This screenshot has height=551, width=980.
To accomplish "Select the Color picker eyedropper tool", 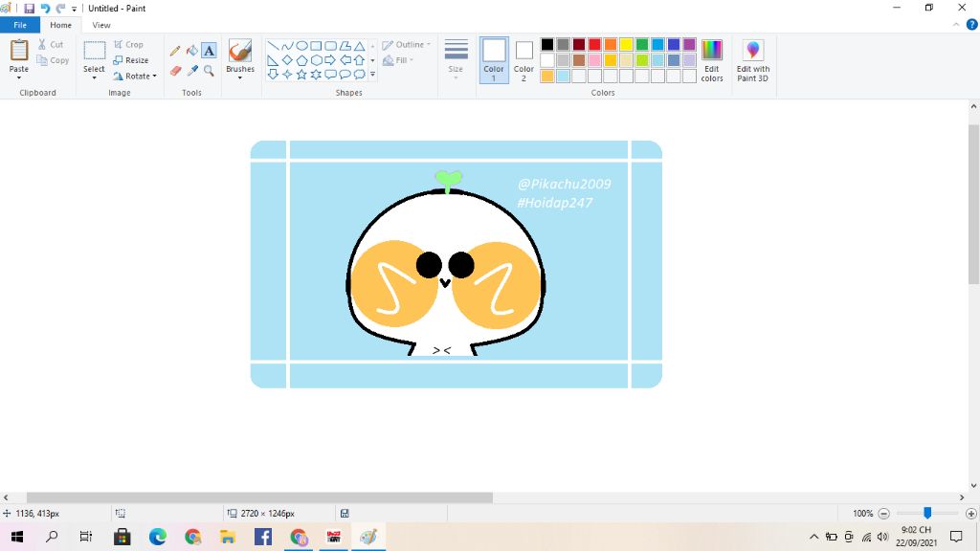I will click(191, 71).
